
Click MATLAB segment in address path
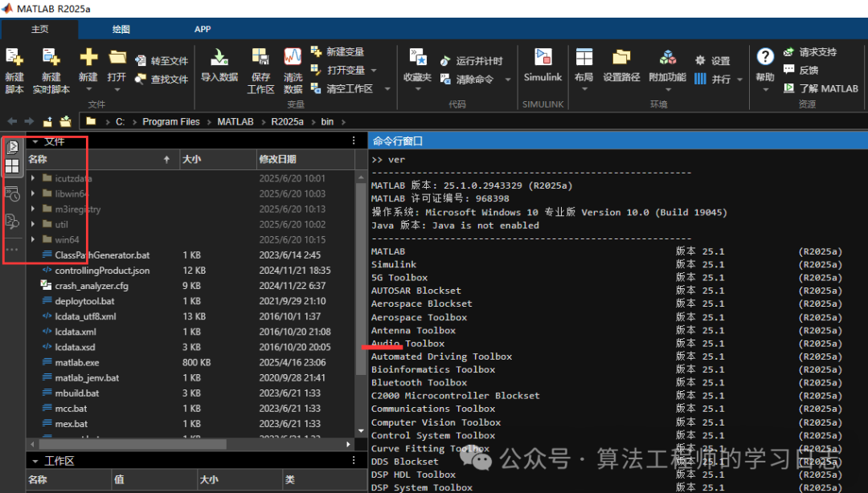235,122
